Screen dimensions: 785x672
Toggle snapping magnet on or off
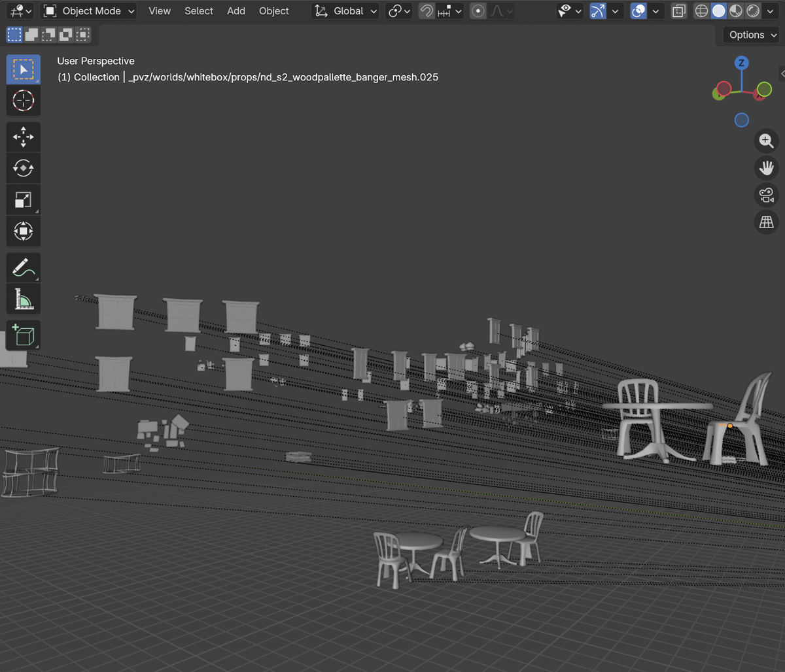[427, 11]
